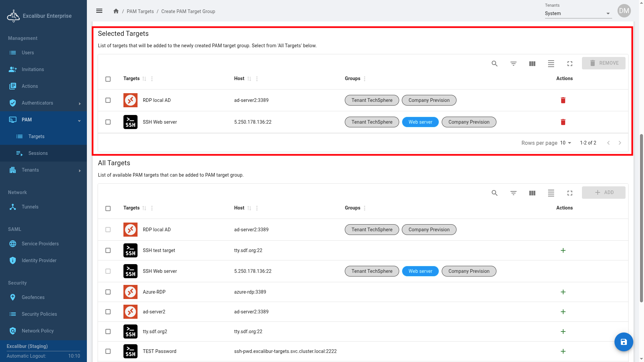Image resolution: width=644 pixels, height=362 pixels.
Task: Navigate to Security Policies in sidebar
Action: tap(39, 314)
